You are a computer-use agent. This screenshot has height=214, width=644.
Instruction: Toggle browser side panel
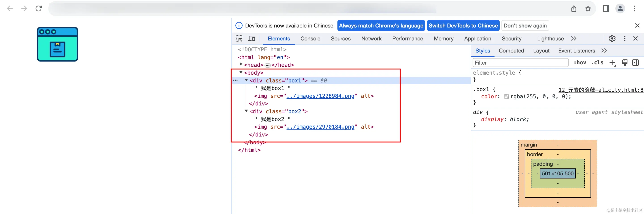click(x=606, y=8)
